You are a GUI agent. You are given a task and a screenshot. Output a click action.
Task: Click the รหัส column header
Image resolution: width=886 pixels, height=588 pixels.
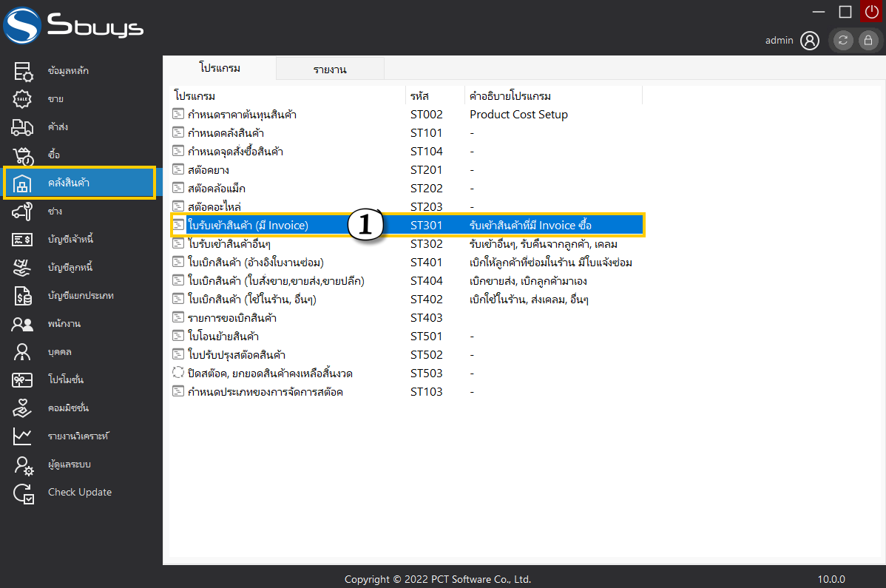click(420, 96)
